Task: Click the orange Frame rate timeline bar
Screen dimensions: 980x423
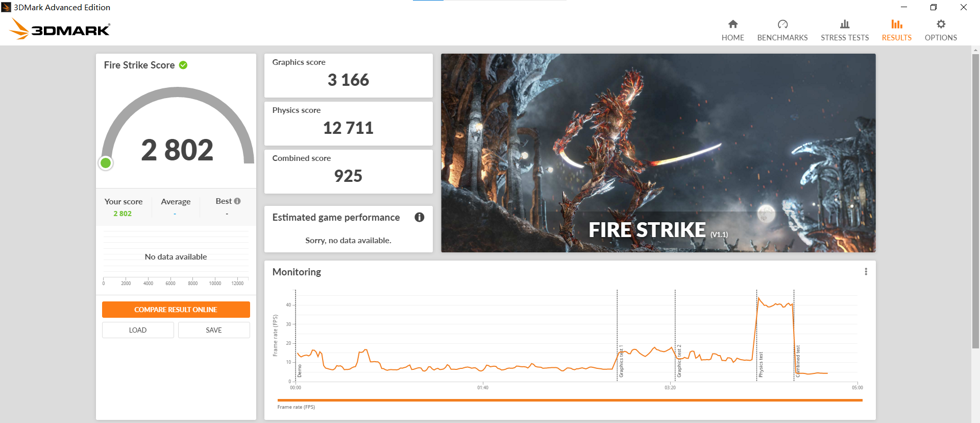Action: pyautogui.click(x=570, y=401)
